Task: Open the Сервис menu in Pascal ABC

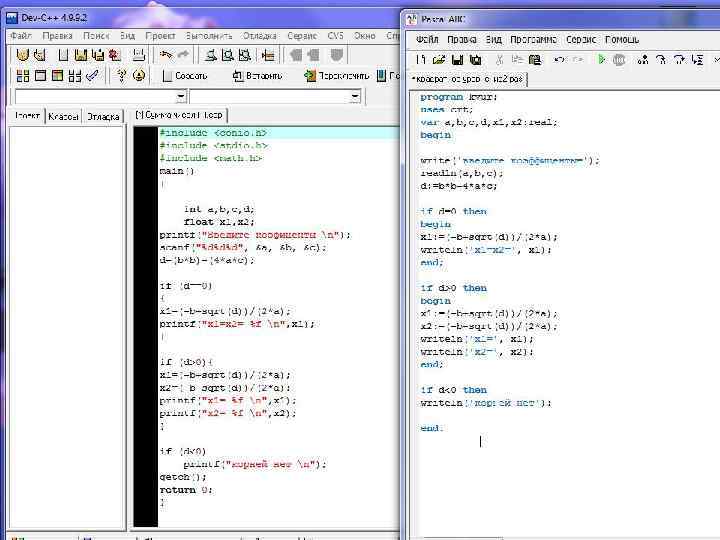Action: pyautogui.click(x=580, y=39)
